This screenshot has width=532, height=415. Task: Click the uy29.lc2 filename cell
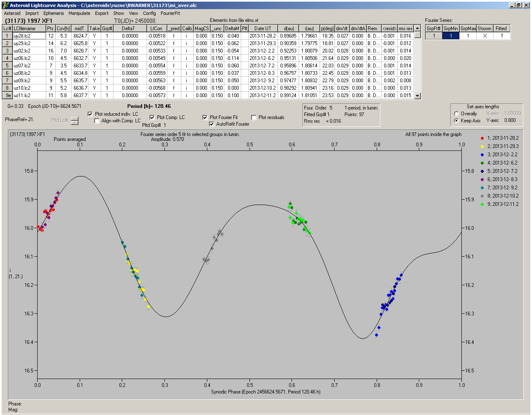29,43
